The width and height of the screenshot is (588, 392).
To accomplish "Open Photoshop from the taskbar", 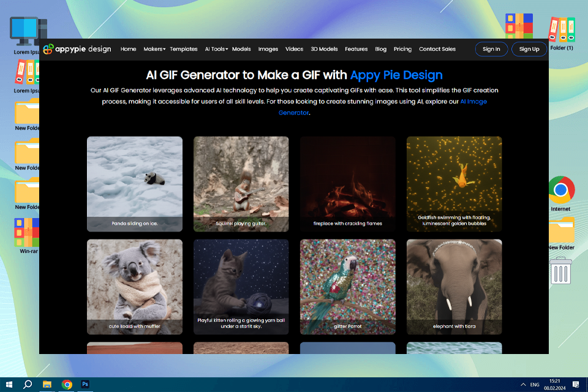I will coord(85,385).
